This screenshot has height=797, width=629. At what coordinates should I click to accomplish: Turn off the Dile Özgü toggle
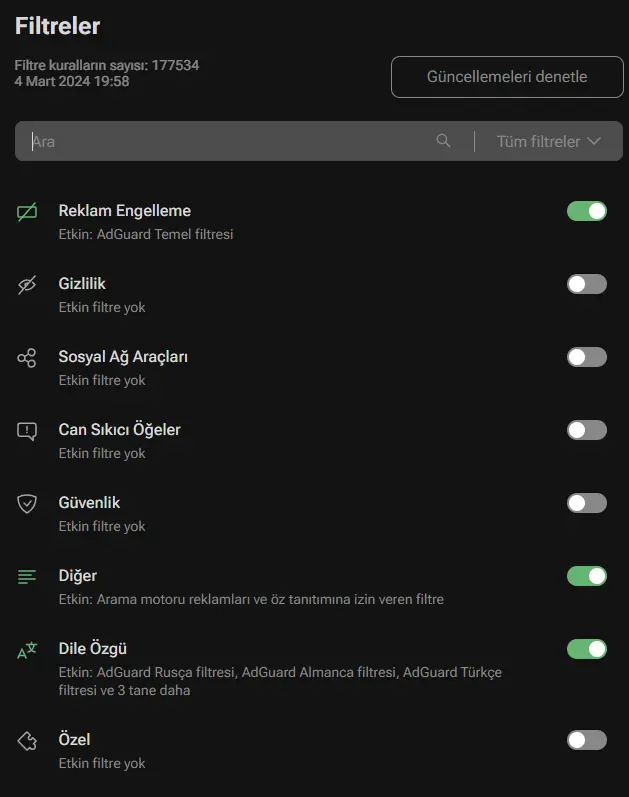(x=587, y=649)
